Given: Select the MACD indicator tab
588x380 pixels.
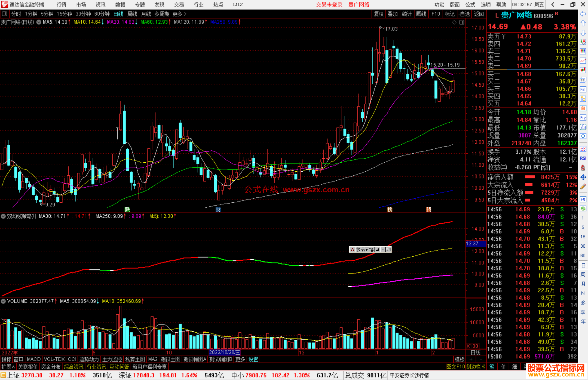Looking at the screenshot, I should tap(34, 359).
